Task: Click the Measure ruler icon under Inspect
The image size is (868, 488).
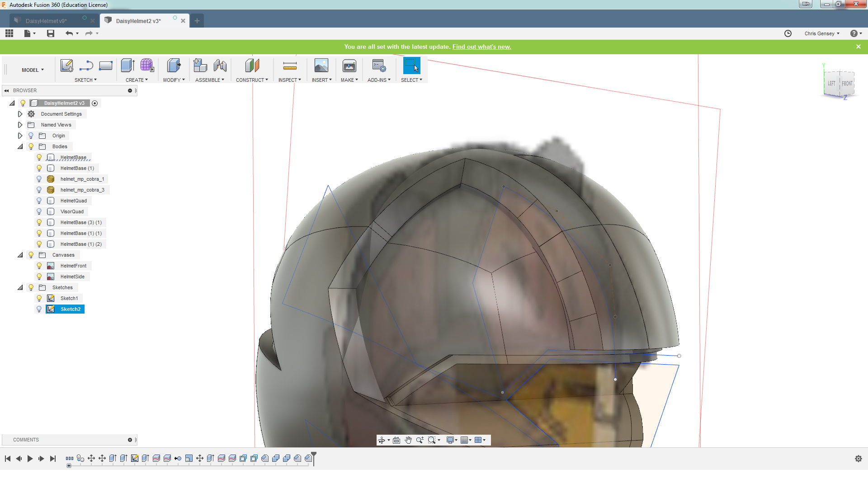Action: point(290,66)
